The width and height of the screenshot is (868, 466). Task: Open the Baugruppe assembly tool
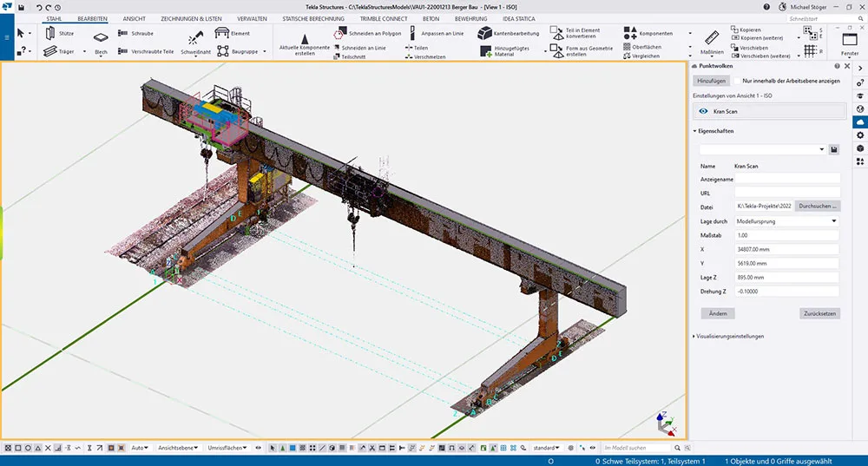pos(238,51)
